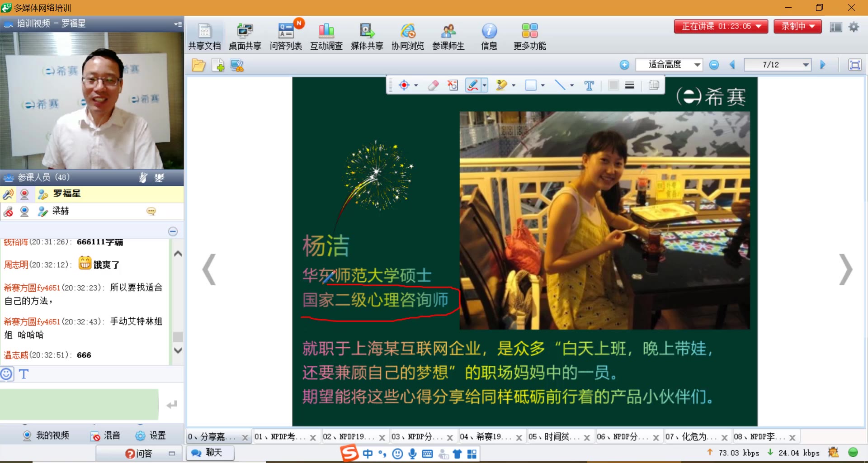Open the 参课师生 participants panel
The height and width of the screenshot is (463, 868).
coord(448,36)
